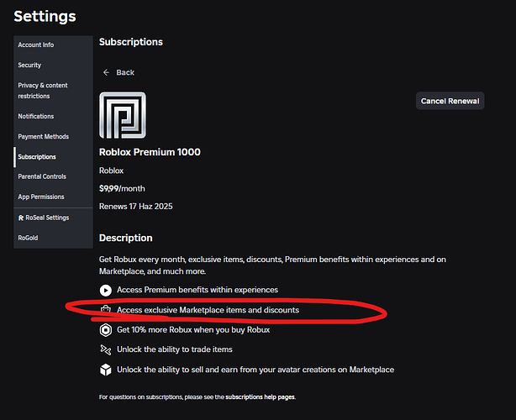This screenshot has height=420, width=516.
Task: Open the subscriptions help pages link
Action: pos(259,396)
